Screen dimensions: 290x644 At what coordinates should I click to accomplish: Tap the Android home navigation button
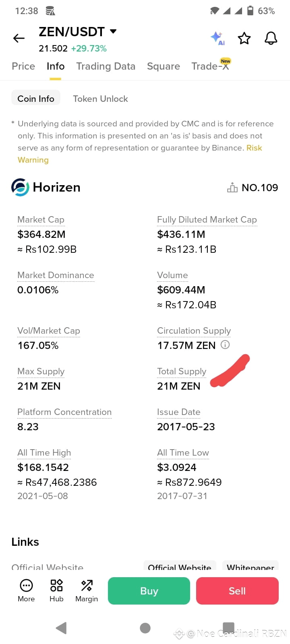click(145, 628)
